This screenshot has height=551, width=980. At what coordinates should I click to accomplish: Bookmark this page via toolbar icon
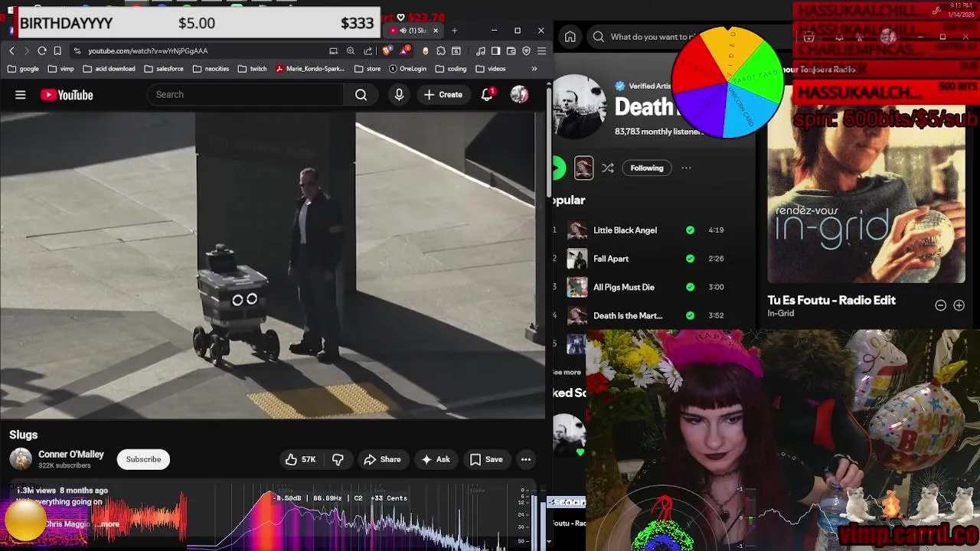pos(57,51)
